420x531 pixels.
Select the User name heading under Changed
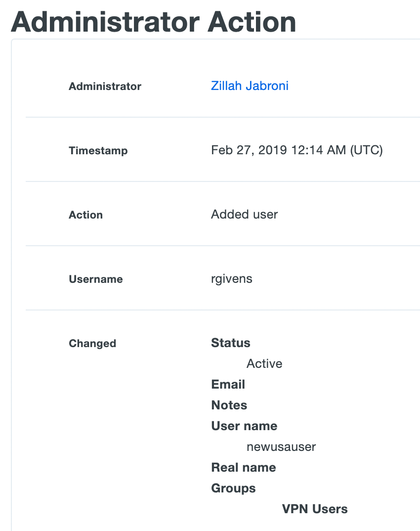244,426
